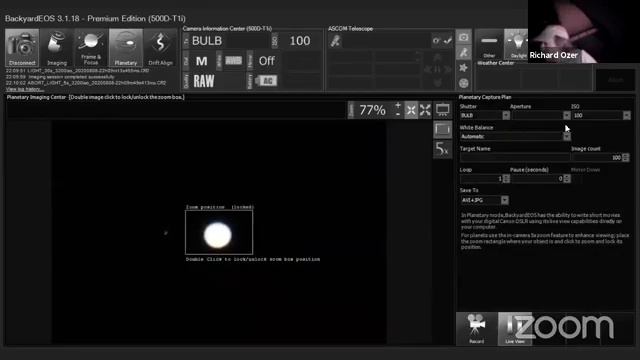Toggle the 5x zoom button
Image resolution: width=640 pixels, height=360 pixels.
pos(442,149)
